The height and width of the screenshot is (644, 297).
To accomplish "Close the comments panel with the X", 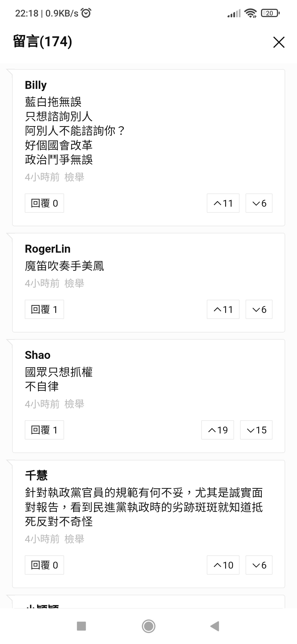I will click(279, 42).
